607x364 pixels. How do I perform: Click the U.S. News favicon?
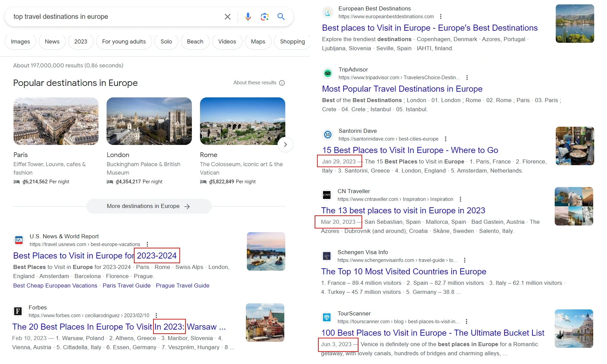pos(19,240)
